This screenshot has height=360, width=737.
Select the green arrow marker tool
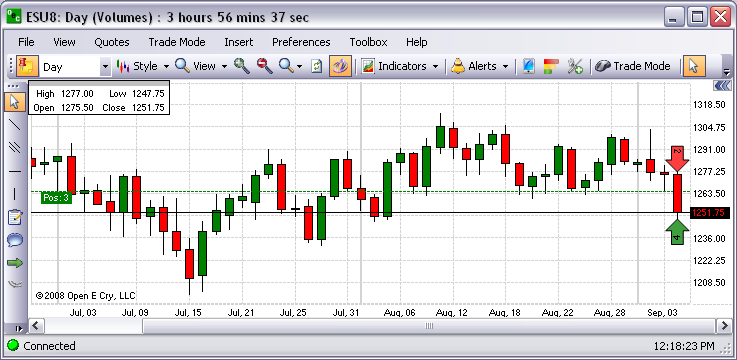point(15,263)
